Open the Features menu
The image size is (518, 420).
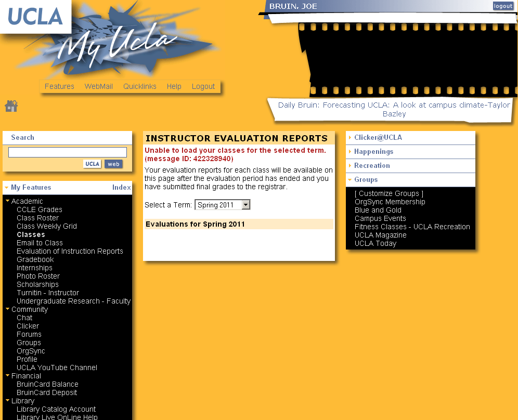point(59,86)
